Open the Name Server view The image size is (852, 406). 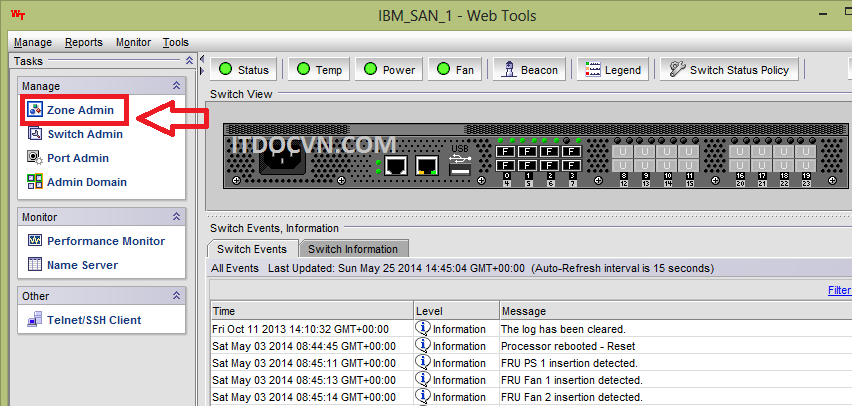[82, 265]
